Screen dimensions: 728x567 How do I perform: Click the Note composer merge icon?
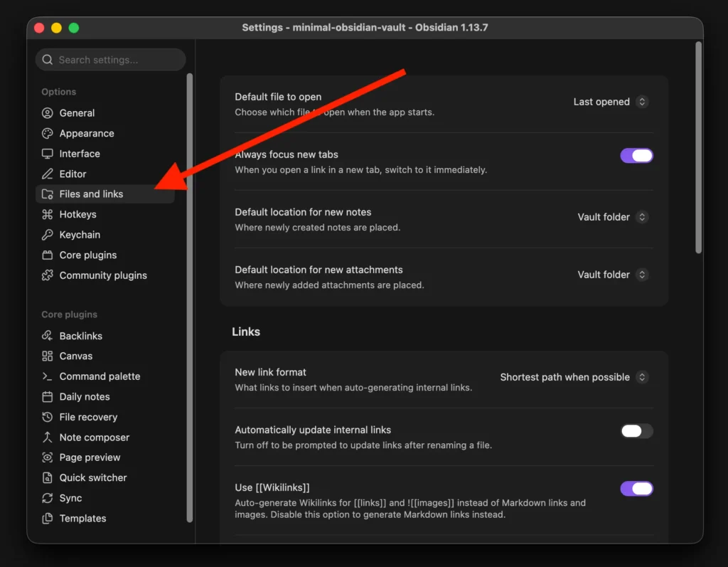48,438
